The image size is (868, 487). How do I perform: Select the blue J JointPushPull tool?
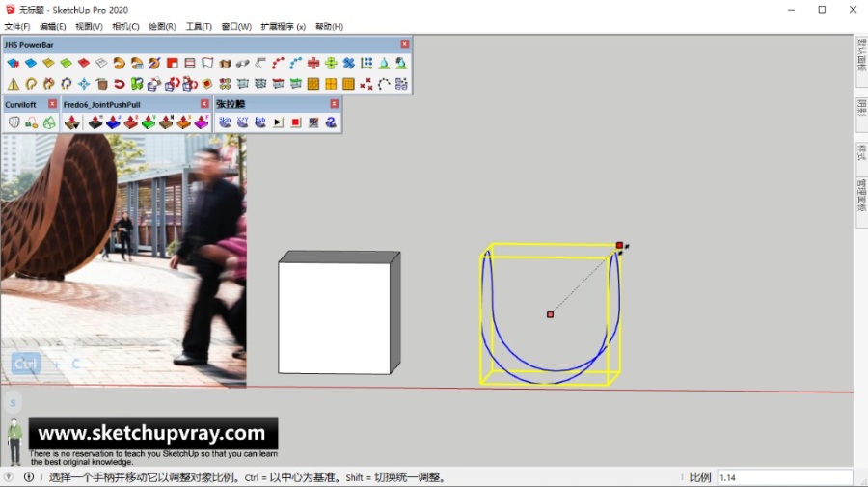(113, 122)
